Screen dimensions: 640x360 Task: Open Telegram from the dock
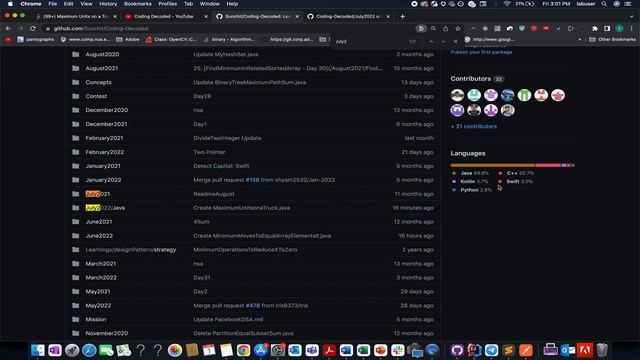(491, 350)
